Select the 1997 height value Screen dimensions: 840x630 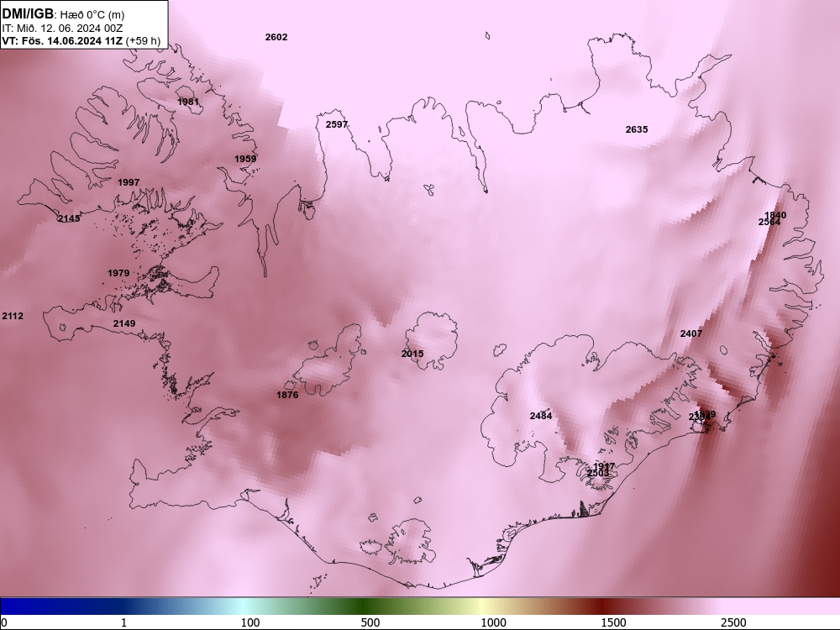(129, 182)
